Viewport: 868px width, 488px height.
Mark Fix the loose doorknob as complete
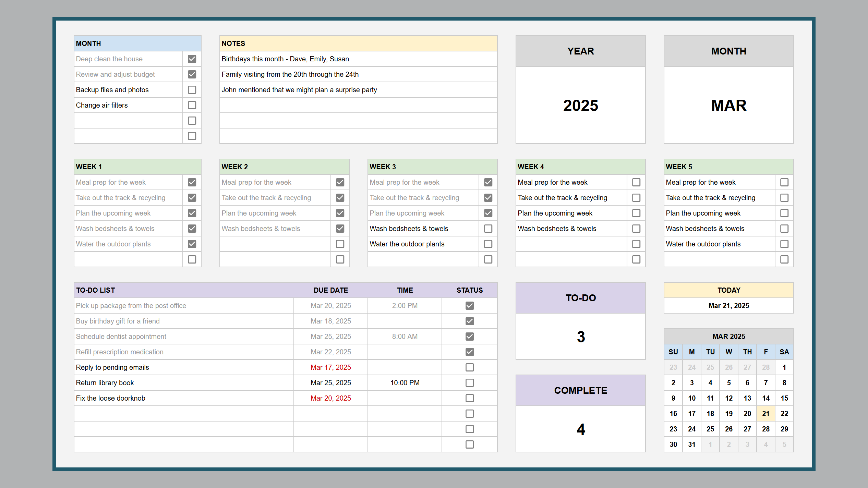(x=469, y=398)
